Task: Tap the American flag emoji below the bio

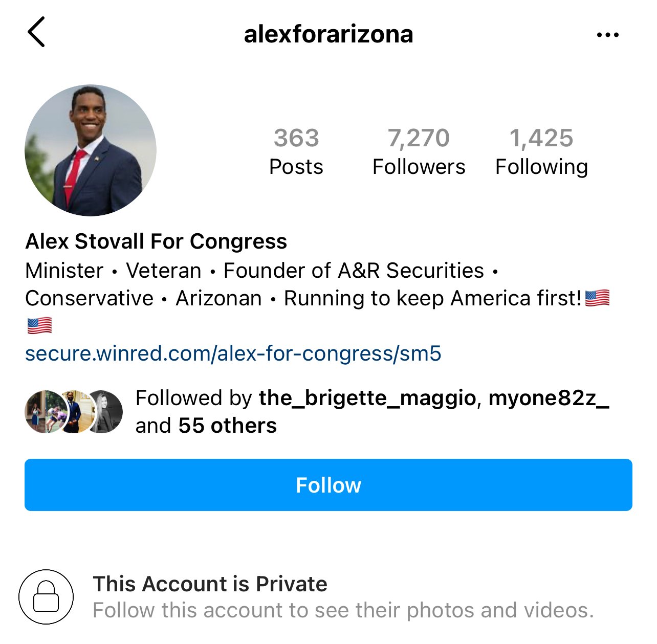Action: 39,325
